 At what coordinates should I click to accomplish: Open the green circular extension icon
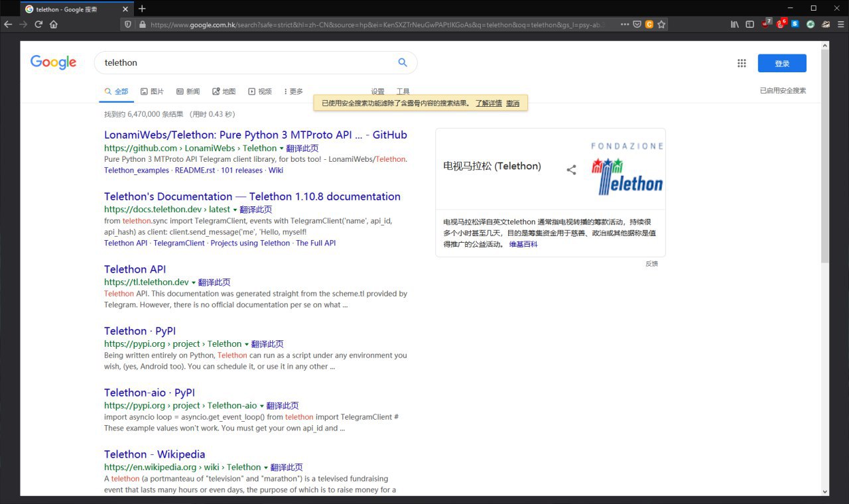tap(811, 24)
